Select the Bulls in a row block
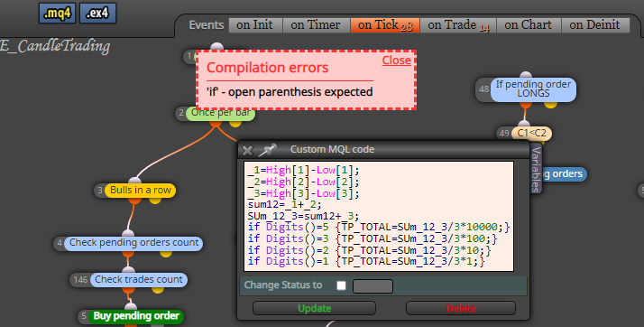This screenshot has width=644, height=327. click(140, 190)
